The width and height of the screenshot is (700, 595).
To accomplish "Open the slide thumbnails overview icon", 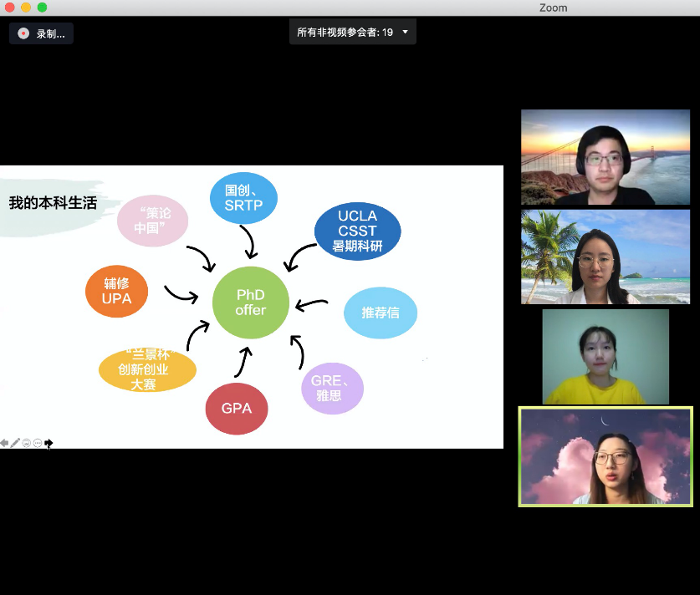I will coord(27,443).
